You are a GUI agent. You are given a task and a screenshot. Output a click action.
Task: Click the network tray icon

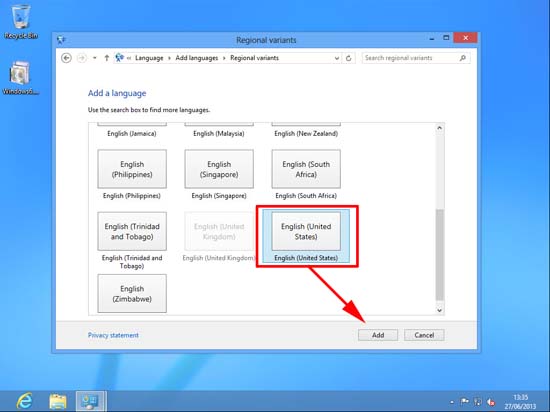tap(477, 401)
